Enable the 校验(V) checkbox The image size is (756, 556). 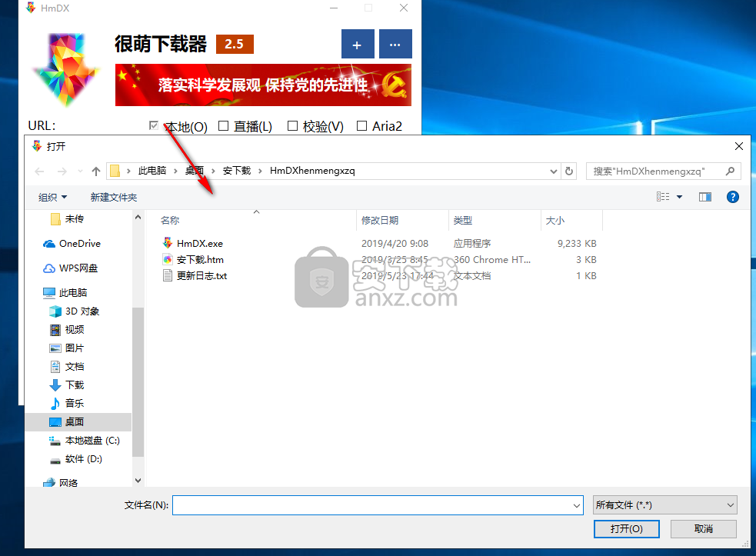coord(292,126)
